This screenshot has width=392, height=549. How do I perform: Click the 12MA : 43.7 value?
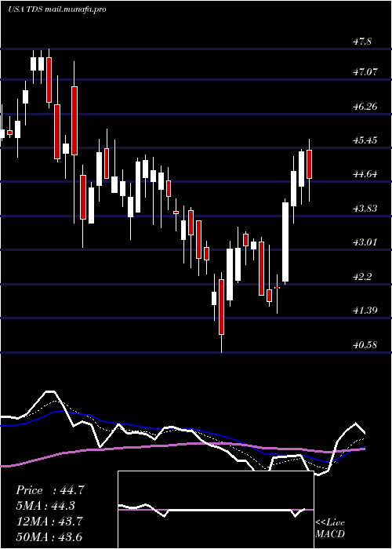click(x=49, y=522)
